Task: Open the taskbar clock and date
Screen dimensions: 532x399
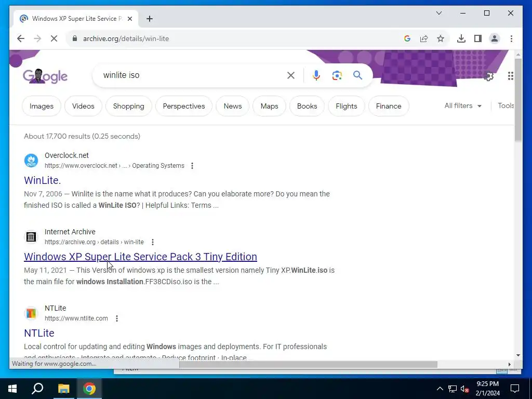Action: click(487, 389)
